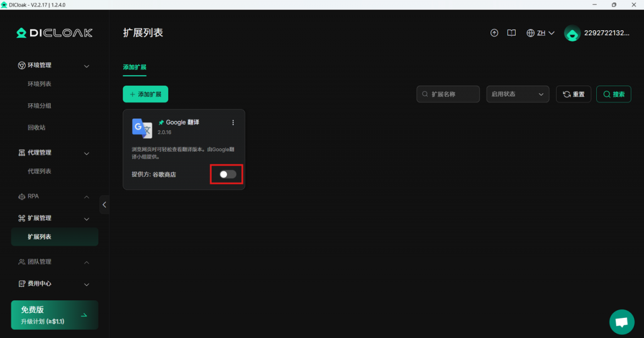The image size is (644, 338).
Task: Open the 启用状态 dropdown filter
Action: (517, 94)
